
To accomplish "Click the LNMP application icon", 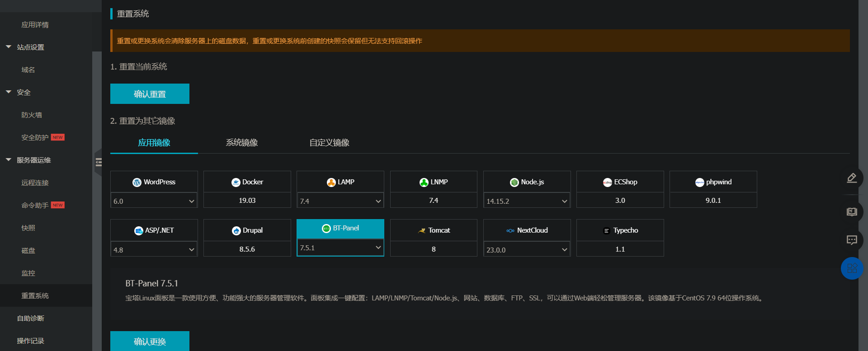I will tap(424, 182).
